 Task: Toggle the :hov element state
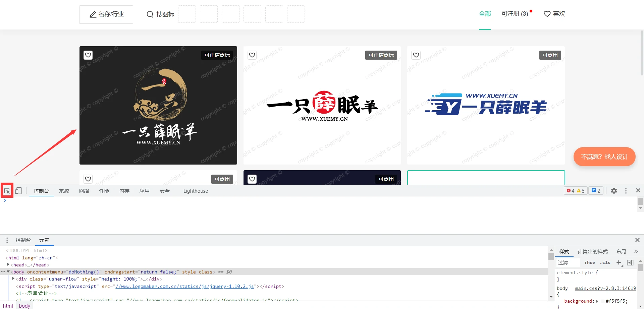point(590,262)
